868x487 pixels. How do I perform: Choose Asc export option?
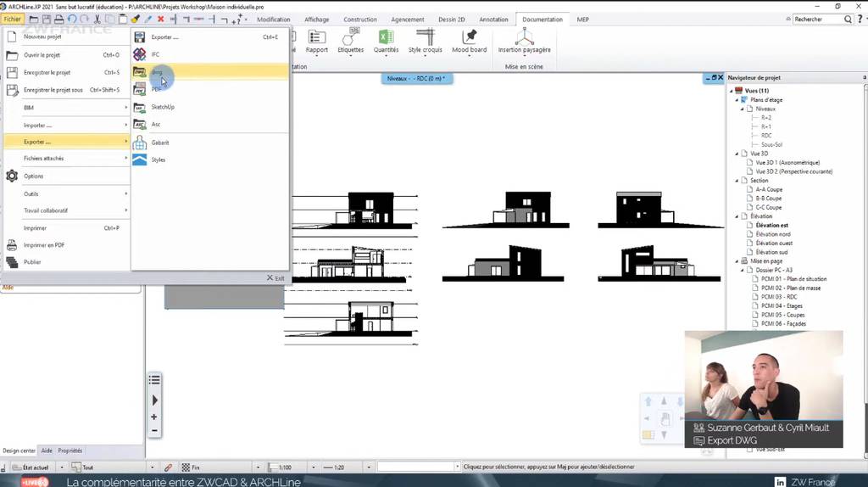coord(210,125)
